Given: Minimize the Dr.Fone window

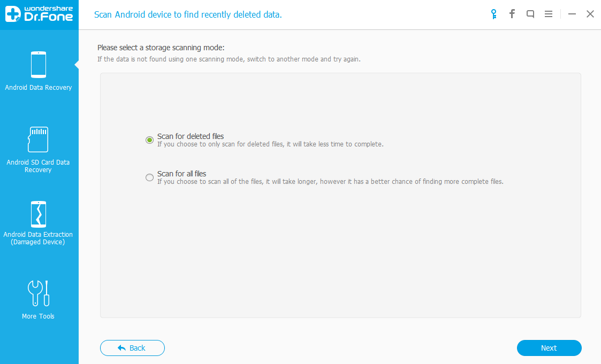Looking at the screenshot, I should (x=572, y=14).
